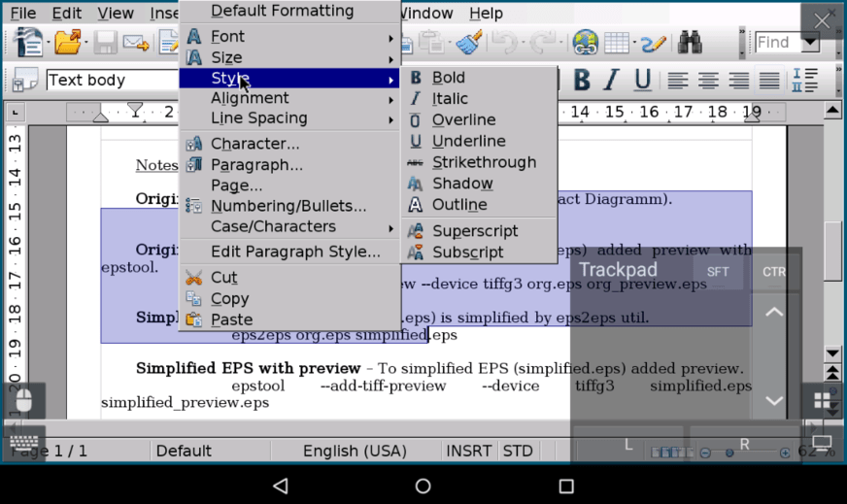
Task: Expand the Line Spacing submenu
Action: click(x=289, y=118)
